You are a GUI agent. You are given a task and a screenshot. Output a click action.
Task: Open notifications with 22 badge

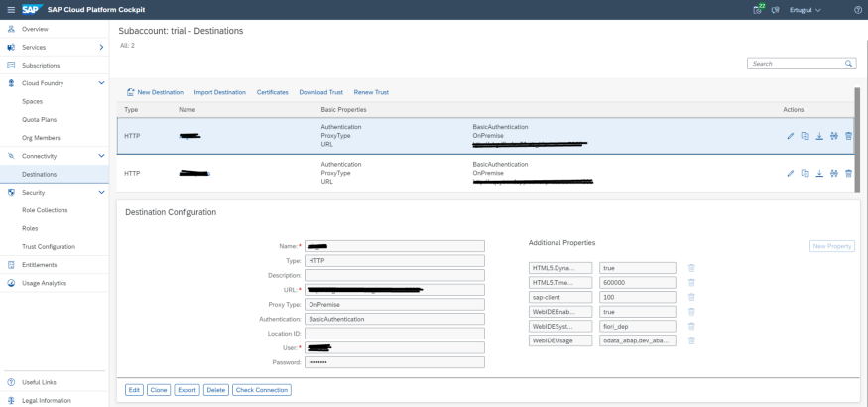pos(759,9)
